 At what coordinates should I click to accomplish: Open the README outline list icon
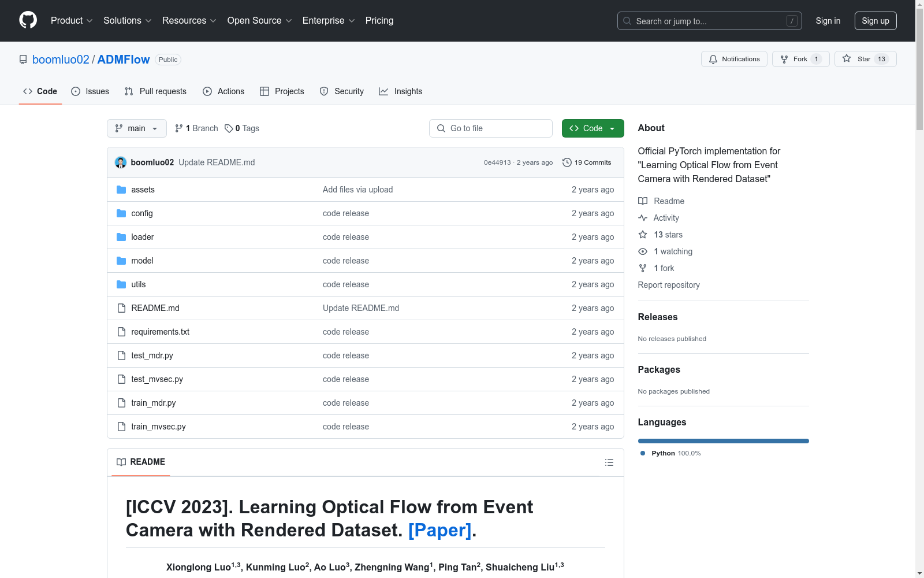[x=609, y=462]
